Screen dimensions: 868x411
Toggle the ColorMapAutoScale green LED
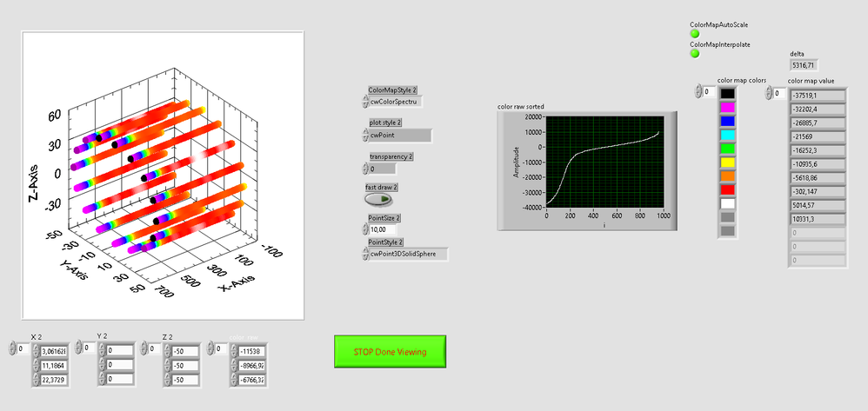pos(694,34)
